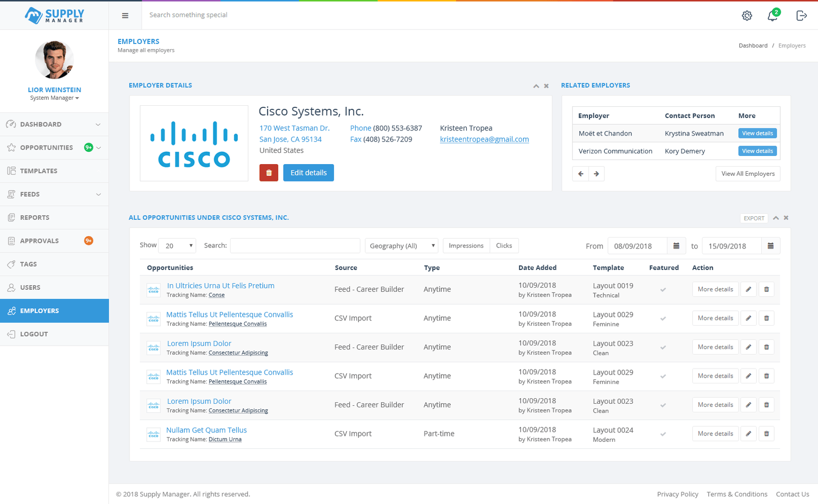This screenshot has width=818, height=504.
Task: Delete the Nullam Get Quam Tellus row
Action: 766,433
